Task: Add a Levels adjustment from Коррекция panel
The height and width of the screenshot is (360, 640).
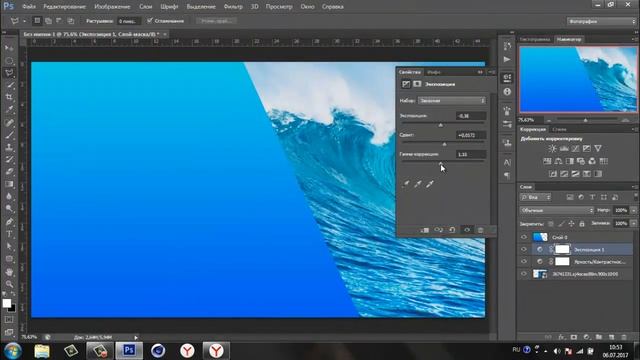Action: click(x=564, y=149)
